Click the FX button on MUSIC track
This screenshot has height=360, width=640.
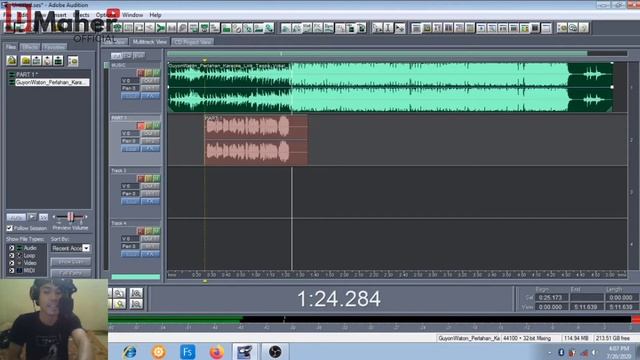150,96
